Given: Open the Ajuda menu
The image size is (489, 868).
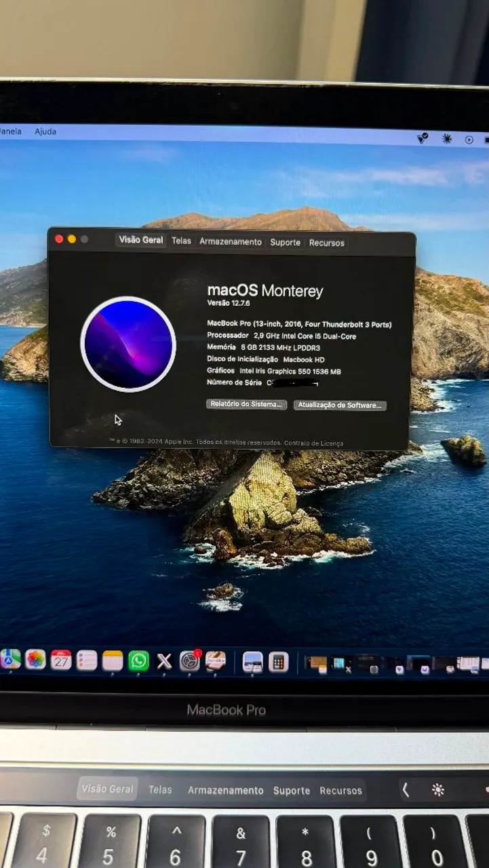Looking at the screenshot, I should pyautogui.click(x=45, y=132).
